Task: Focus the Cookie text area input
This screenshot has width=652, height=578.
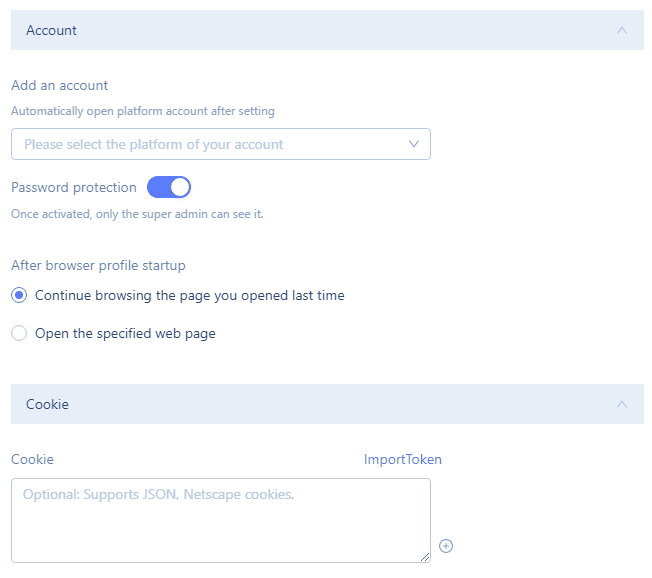Action: (x=221, y=520)
